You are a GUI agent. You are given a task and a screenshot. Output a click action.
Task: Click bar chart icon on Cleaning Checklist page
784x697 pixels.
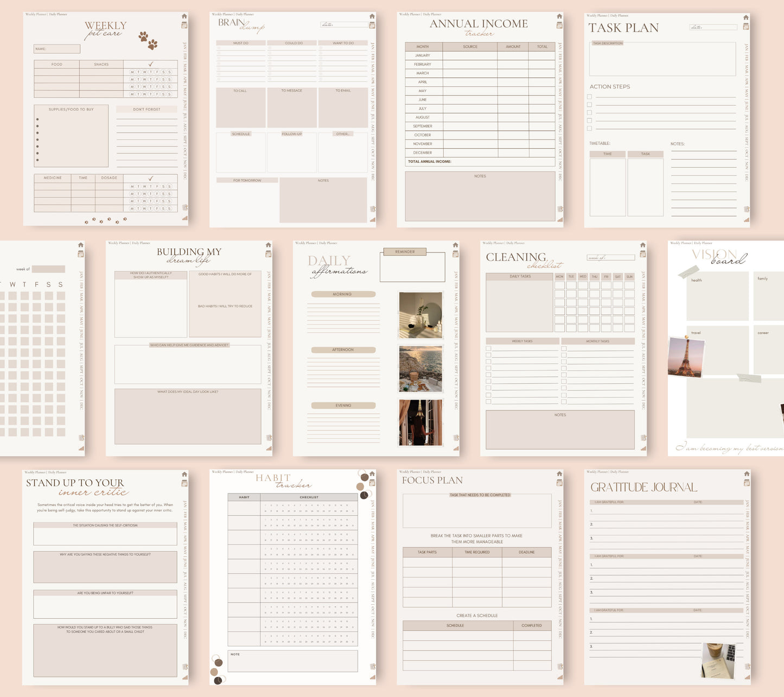[x=643, y=448]
